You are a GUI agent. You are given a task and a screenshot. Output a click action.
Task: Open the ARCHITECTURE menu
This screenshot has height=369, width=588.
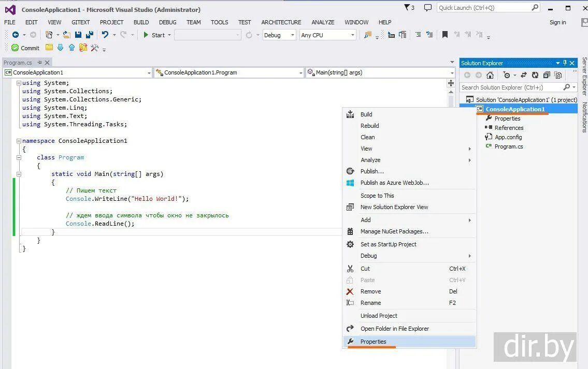[x=281, y=22]
